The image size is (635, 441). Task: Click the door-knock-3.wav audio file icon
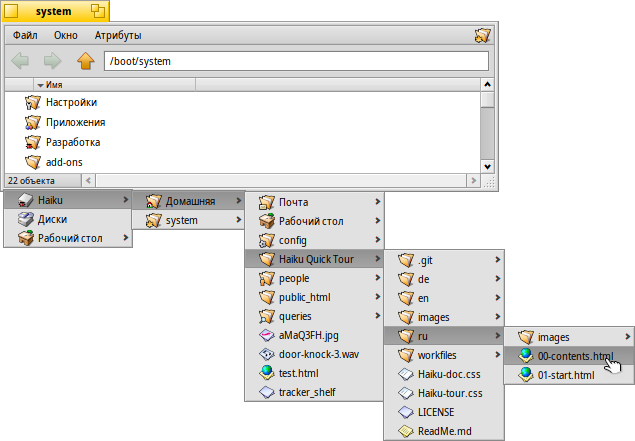click(266, 354)
